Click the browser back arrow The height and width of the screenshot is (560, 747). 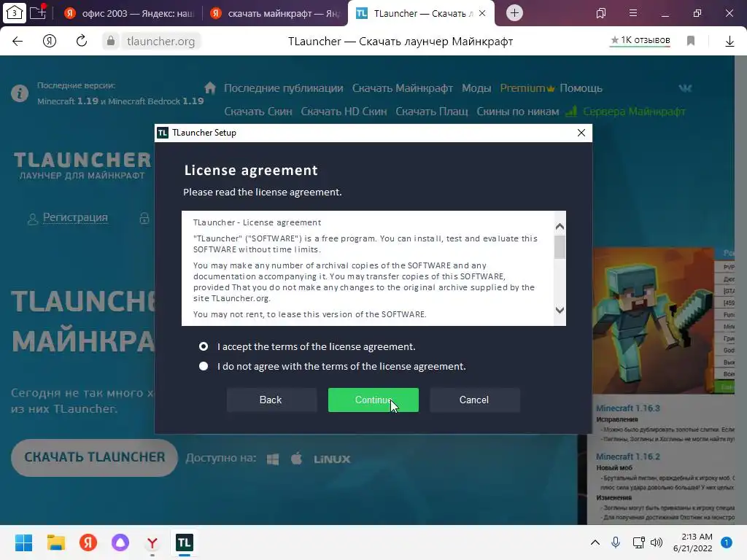[x=18, y=42]
